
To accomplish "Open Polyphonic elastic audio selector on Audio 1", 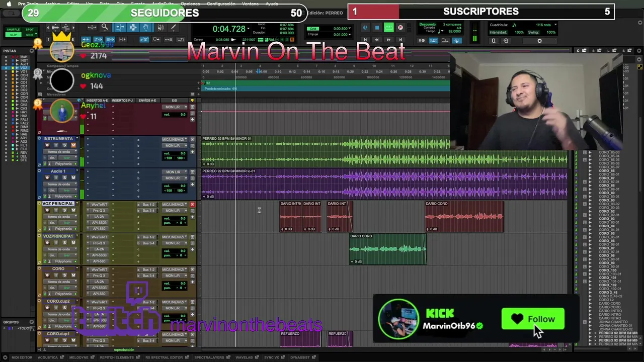I will tap(63, 196).
